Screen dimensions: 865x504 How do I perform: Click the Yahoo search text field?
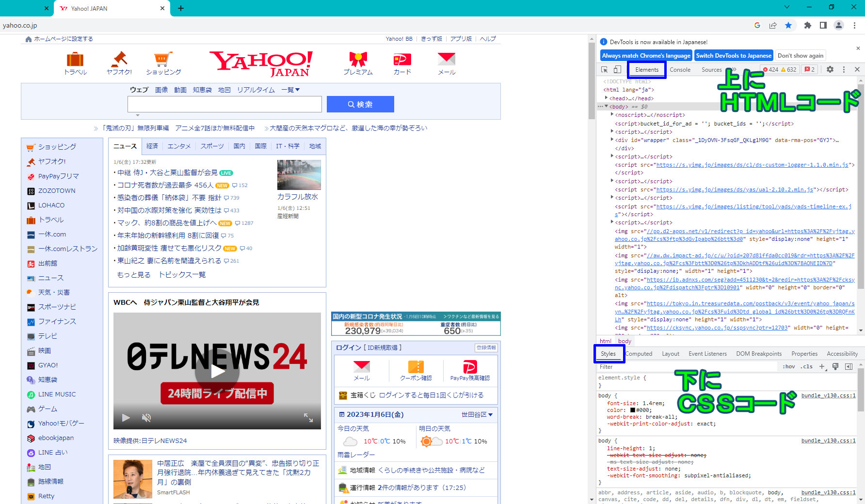224,104
